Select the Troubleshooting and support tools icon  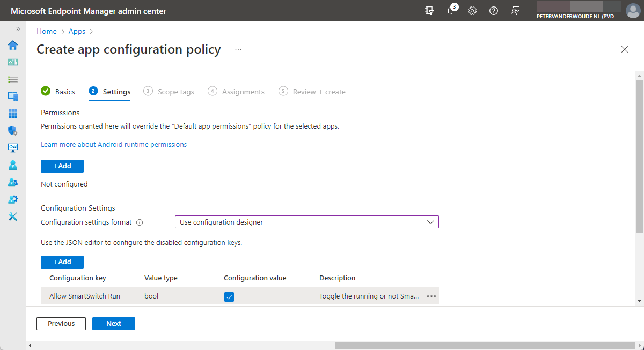tap(12, 217)
